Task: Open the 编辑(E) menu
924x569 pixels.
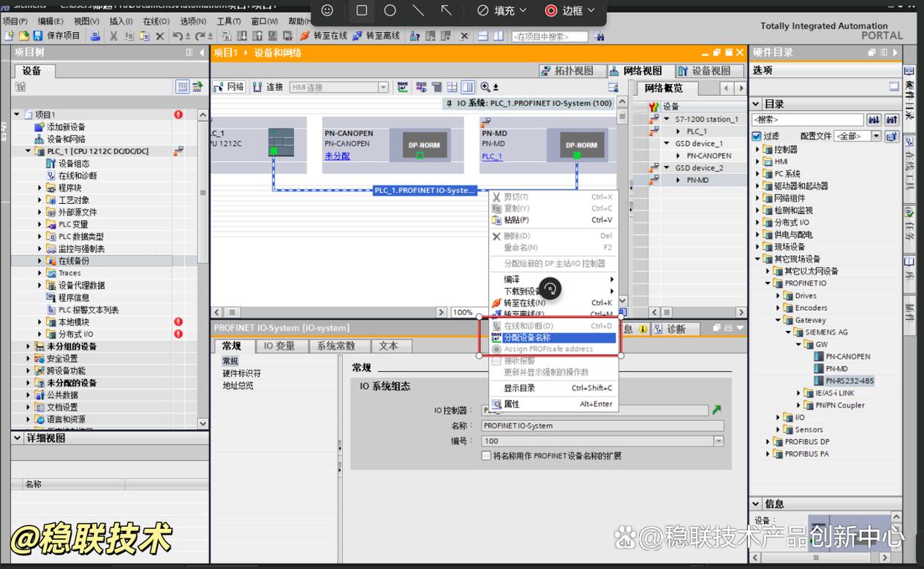Action: click(x=51, y=21)
